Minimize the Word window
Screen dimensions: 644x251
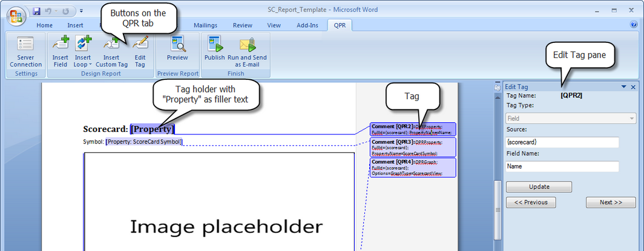pos(598,10)
